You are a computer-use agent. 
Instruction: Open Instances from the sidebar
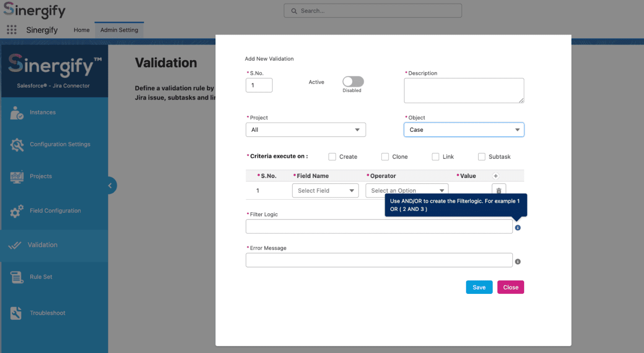(x=42, y=112)
